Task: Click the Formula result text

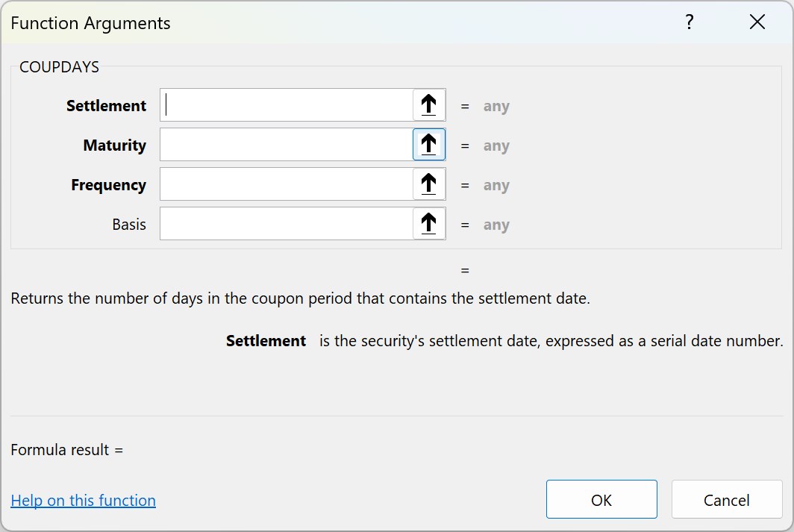Action: 67,449
